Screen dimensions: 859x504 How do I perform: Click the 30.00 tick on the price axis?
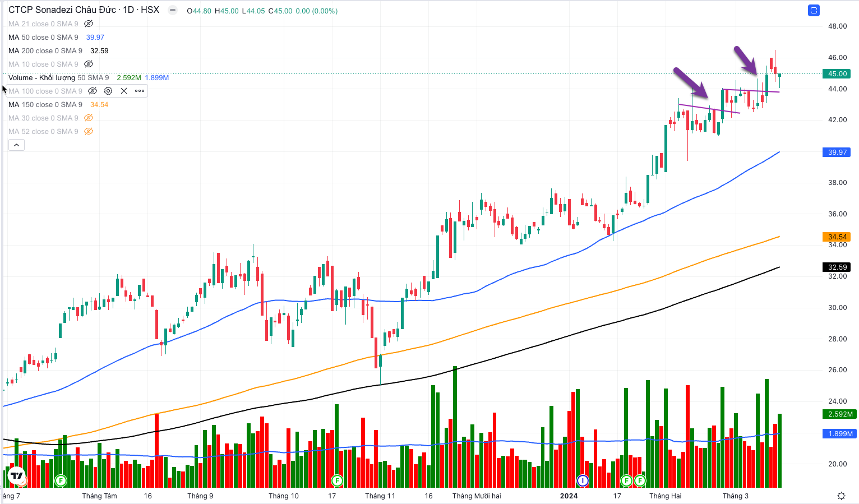pyautogui.click(x=837, y=307)
